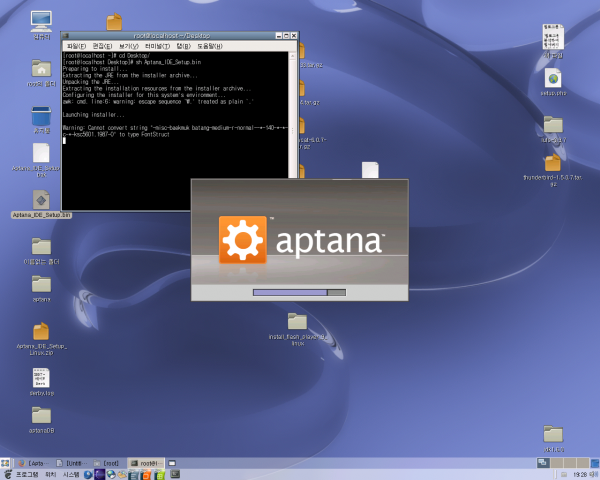This screenshot has width=600, height=480.
Task: Click the Aptana gear logo on the splash
Action: [243, 240]
